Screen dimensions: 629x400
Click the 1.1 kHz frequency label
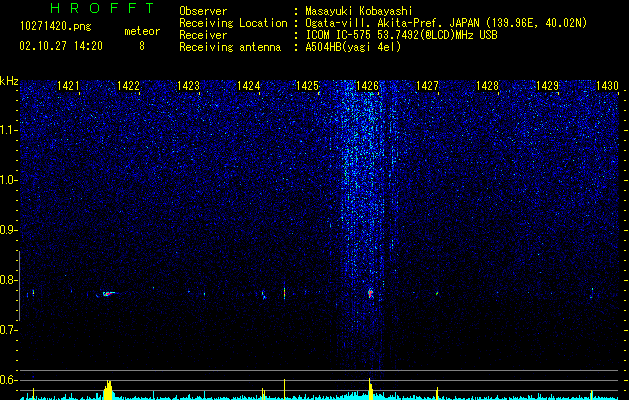click(x=7, y=130)
